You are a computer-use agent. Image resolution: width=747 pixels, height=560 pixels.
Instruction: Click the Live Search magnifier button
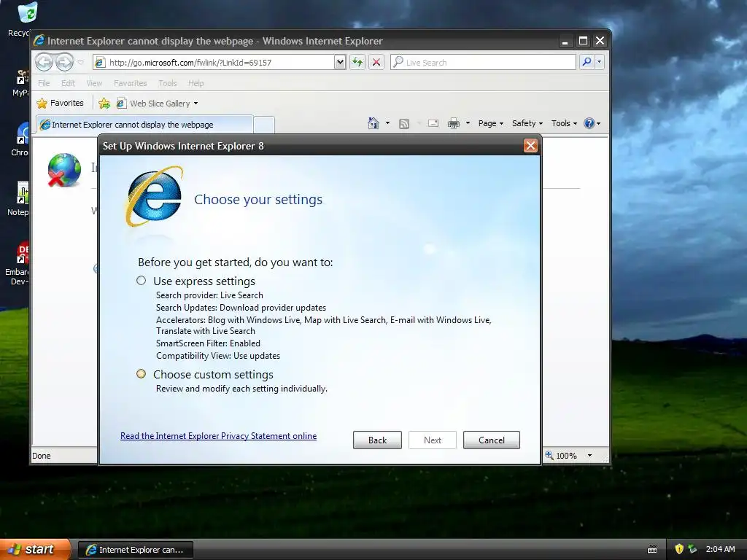point(587,62)
